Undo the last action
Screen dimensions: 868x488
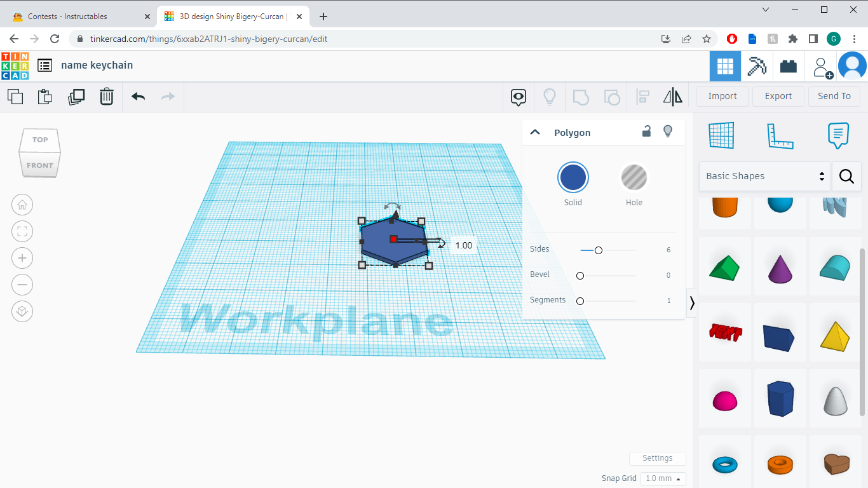coord(139,97)
